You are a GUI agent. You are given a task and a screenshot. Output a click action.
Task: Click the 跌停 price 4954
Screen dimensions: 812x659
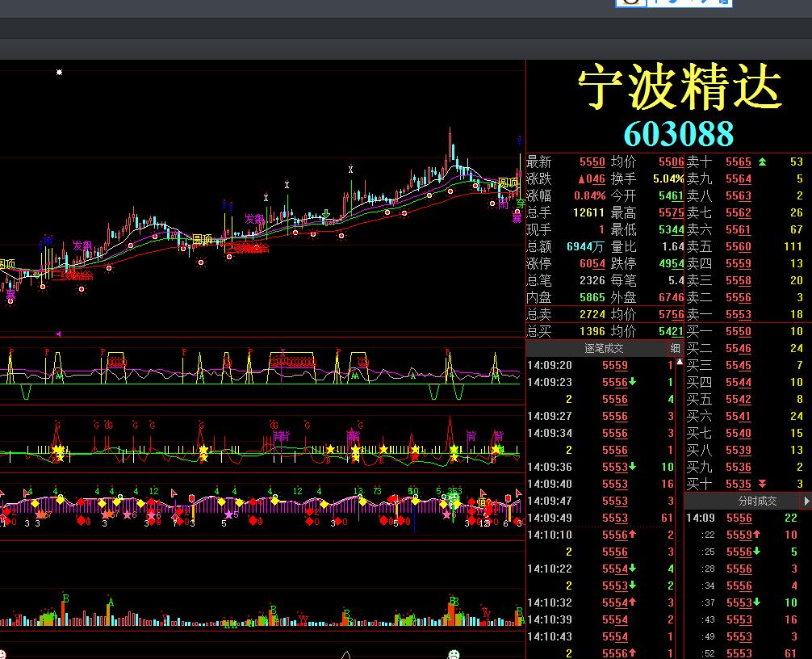pos(671,264)
